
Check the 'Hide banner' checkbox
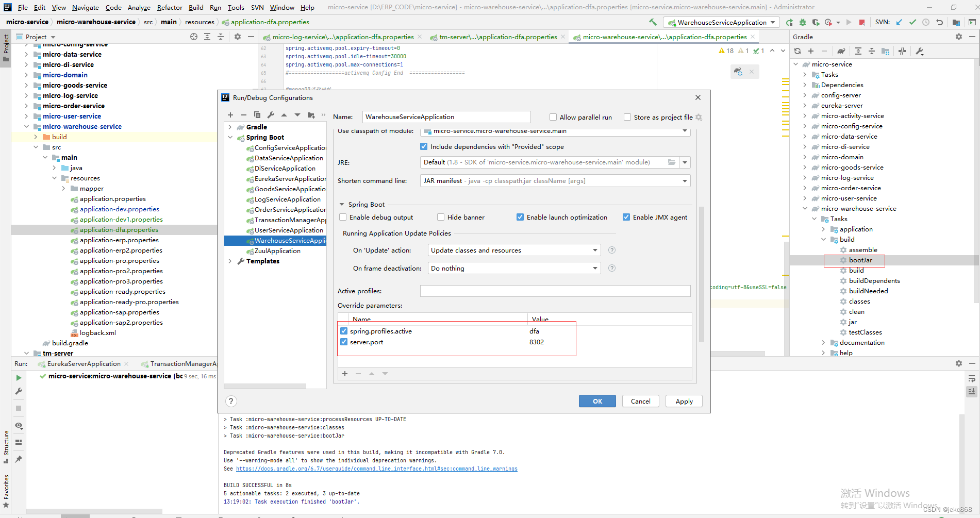tap(441, 217)
